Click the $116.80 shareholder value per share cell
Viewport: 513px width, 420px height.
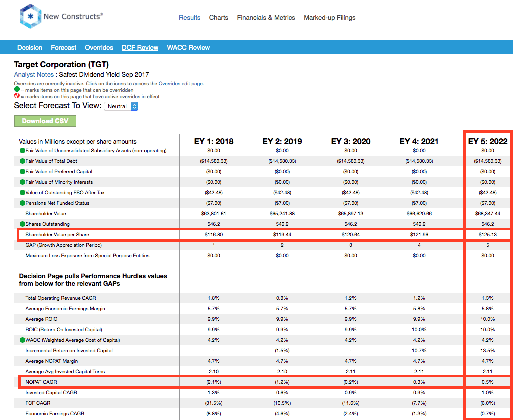pos(214,235)
